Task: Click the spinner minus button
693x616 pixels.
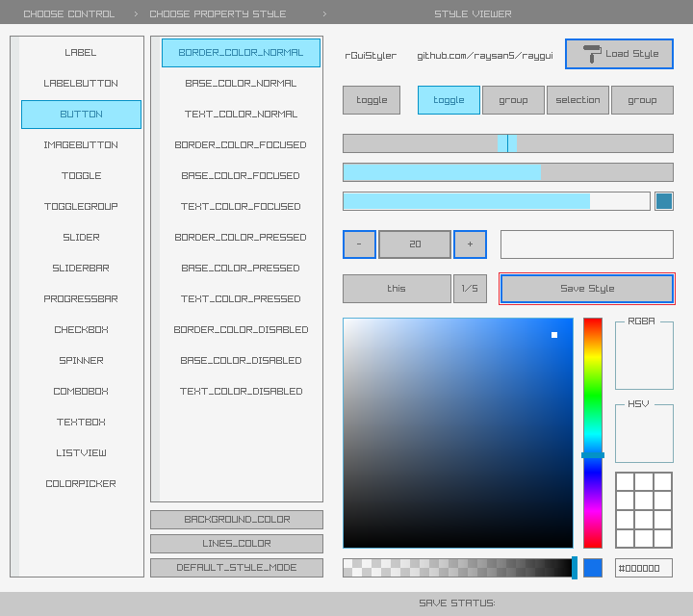Action: 359,244
